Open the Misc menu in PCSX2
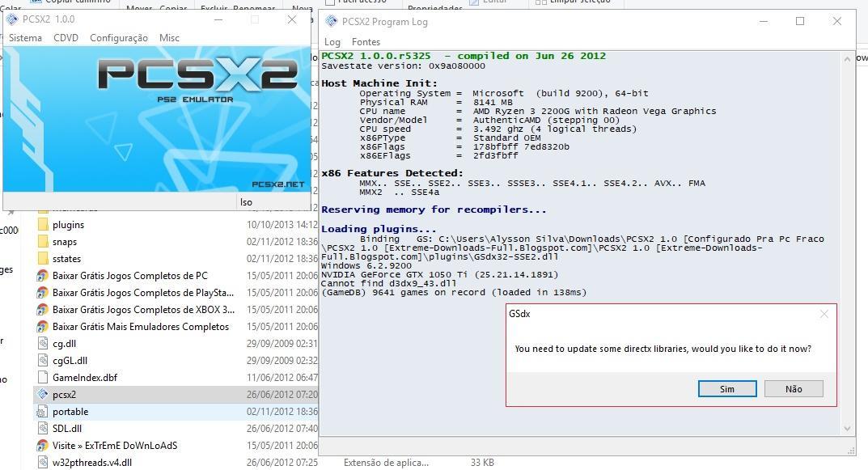This screenshot has width=868, height=470. coord(169,38)
